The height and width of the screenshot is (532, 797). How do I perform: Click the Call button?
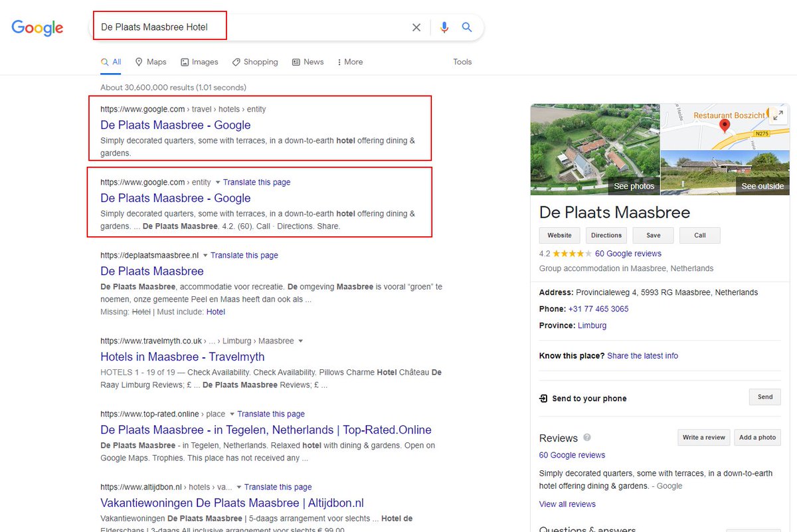pyautogui.click(x=700, y=235)
